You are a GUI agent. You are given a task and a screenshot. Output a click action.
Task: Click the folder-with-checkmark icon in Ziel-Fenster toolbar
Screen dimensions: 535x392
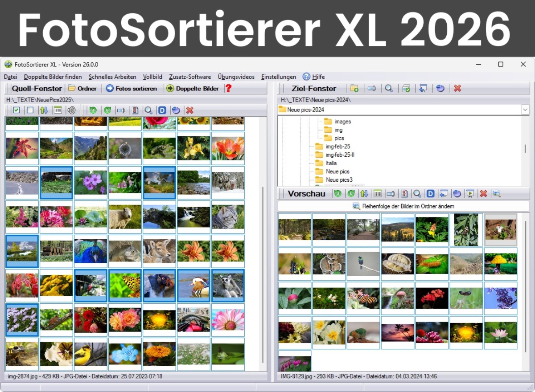pos(406,88)
